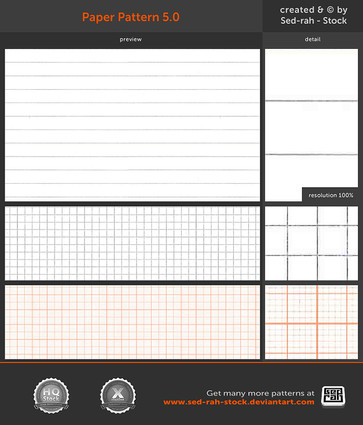Click the 'Paper Pattern 5.0' title

[131, 17]
